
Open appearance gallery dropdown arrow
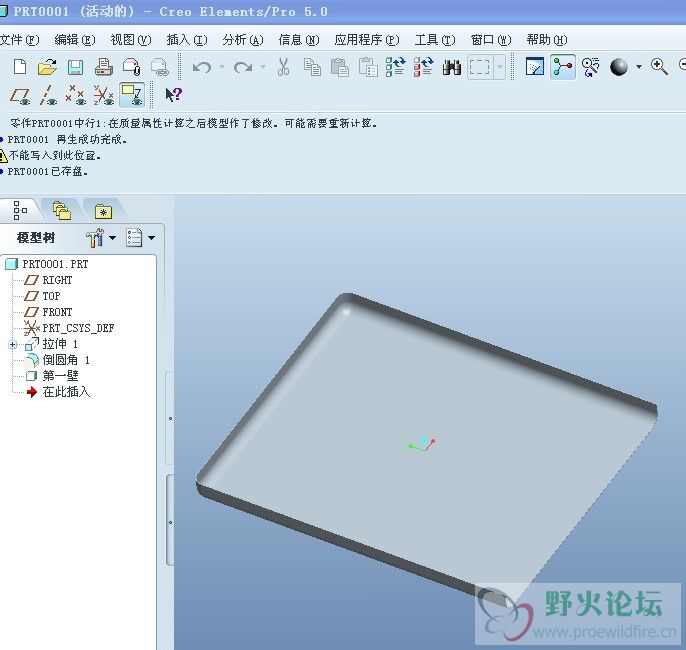click(639, 67)
